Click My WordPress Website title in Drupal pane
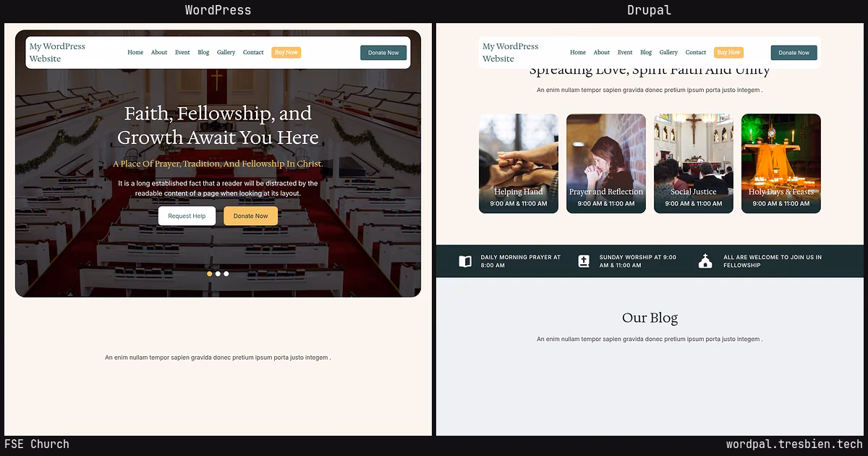The height and width of the screenshot is (456, 868). 511,52
